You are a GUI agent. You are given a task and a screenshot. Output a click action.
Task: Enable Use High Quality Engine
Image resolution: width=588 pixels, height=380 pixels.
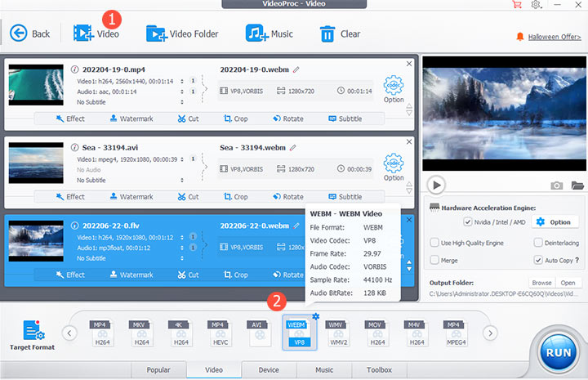point(434,243)
